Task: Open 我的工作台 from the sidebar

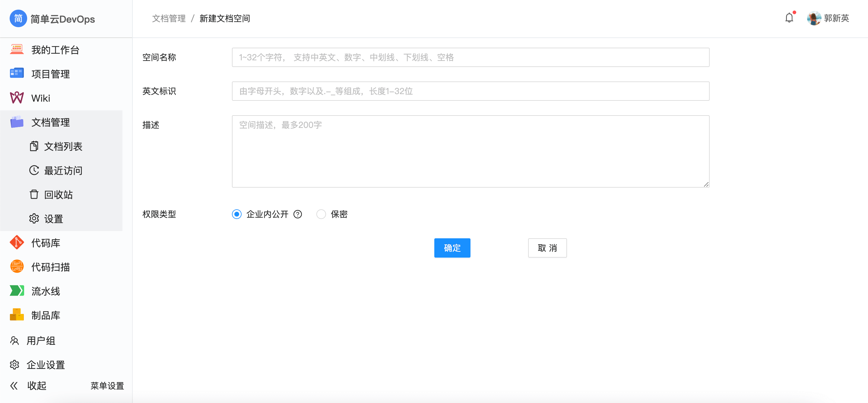Action: pos(55,49)
